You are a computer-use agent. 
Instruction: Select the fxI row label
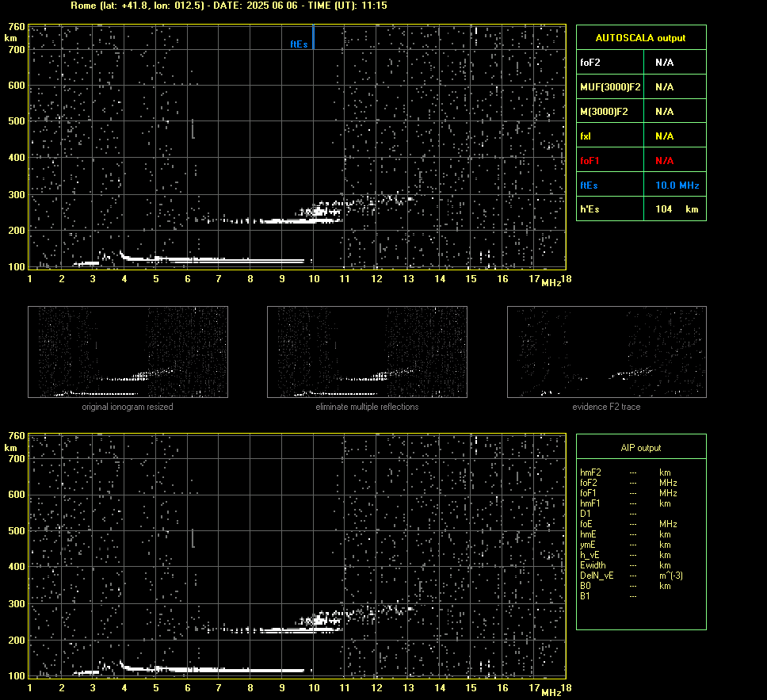(586, 136)
